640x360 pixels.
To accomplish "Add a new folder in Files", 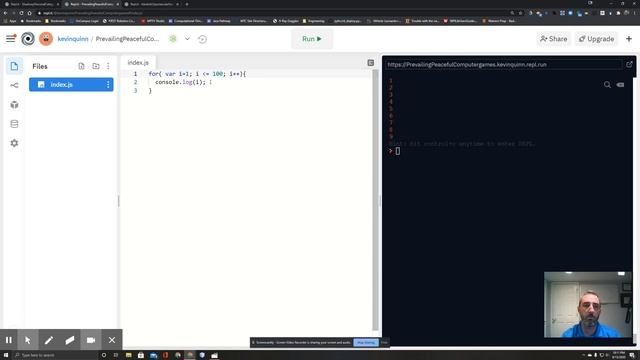I will coord(96,66).
